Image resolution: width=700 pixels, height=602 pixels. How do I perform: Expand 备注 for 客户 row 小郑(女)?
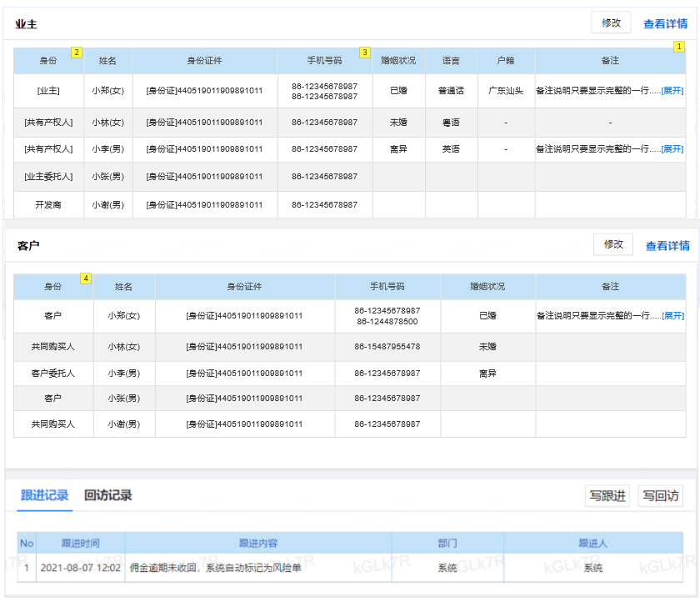(672, 316)
